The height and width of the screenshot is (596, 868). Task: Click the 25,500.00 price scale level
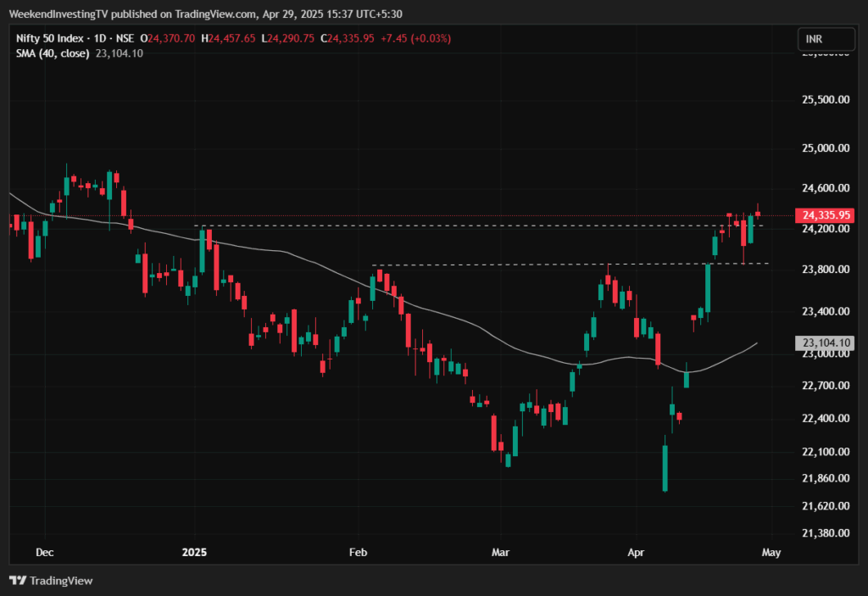(825, 100)
